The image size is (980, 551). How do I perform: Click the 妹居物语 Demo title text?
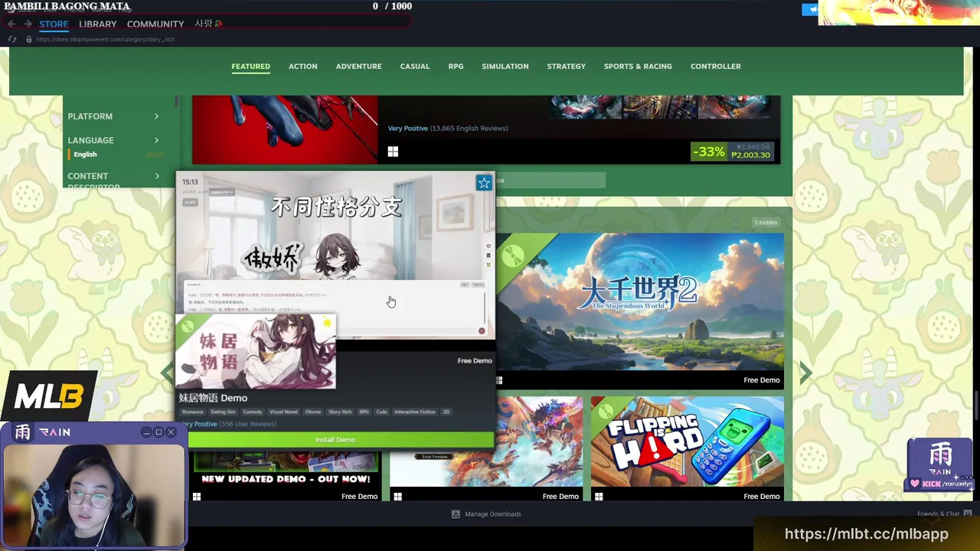click(213, 398)
